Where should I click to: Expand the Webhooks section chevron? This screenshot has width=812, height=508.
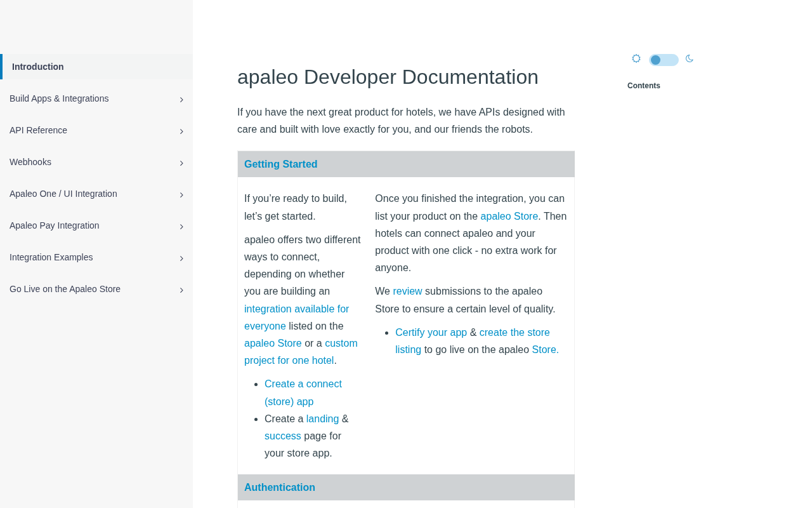[x=181, y=163]
